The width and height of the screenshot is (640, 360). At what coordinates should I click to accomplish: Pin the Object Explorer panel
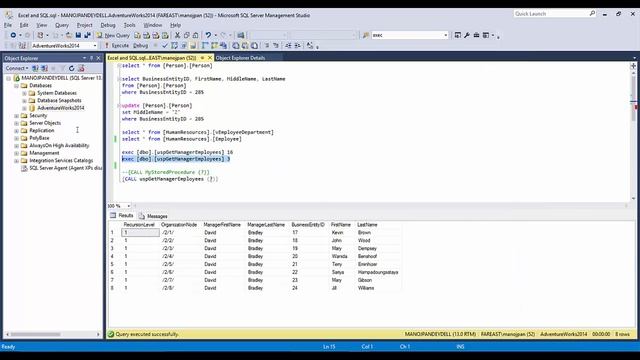(x=91, y=58)
